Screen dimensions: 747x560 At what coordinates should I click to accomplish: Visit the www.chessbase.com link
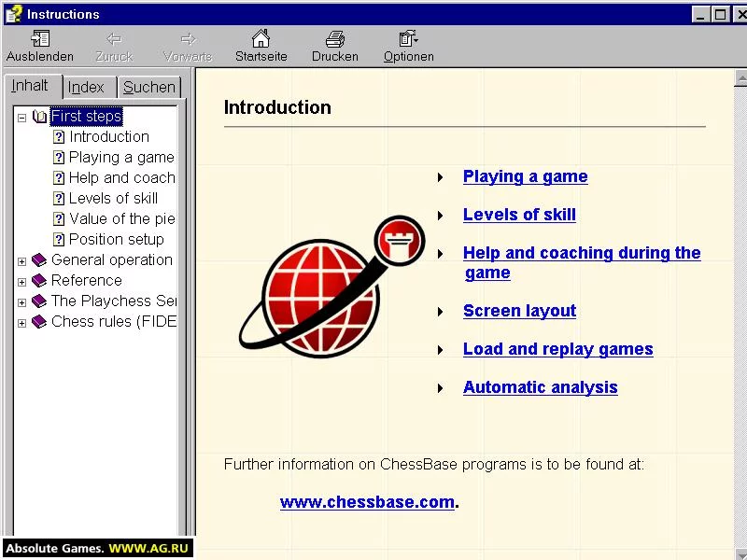[367, 502]
